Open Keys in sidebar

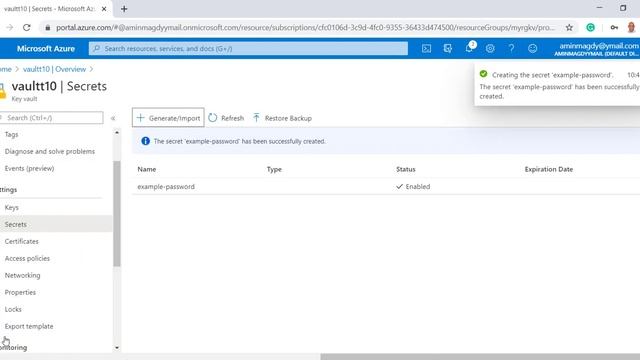(x=11, y=207)
